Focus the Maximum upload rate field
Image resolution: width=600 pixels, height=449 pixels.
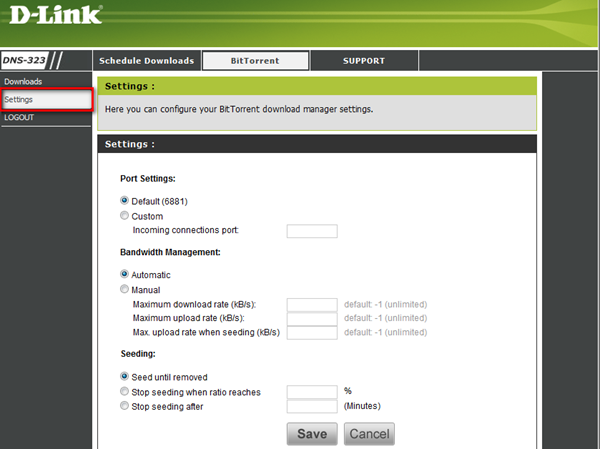pyautogui.click(x=312, y=318)
